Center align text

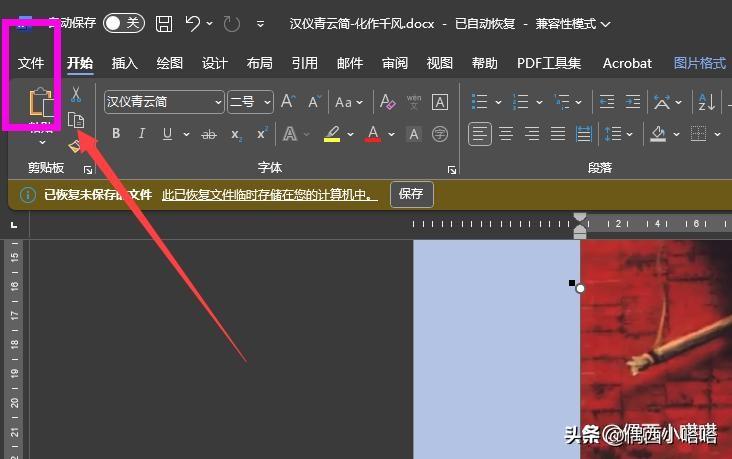[x=506, y=134]
